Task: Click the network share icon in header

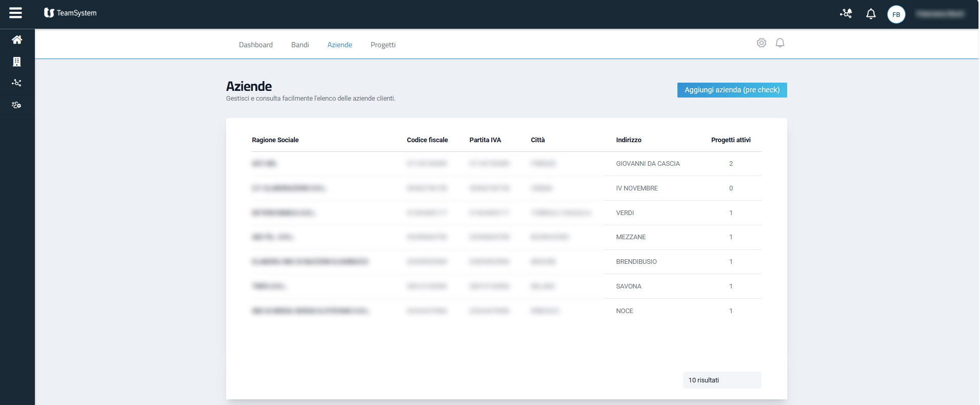Action: 846,14
